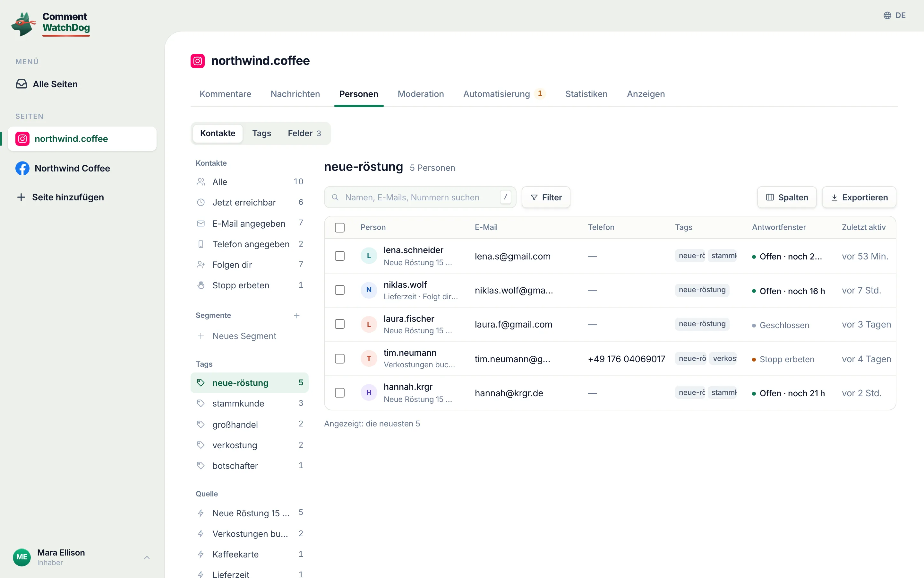Open the DE language selector
The image size is (924, 578).
(894, 15)
